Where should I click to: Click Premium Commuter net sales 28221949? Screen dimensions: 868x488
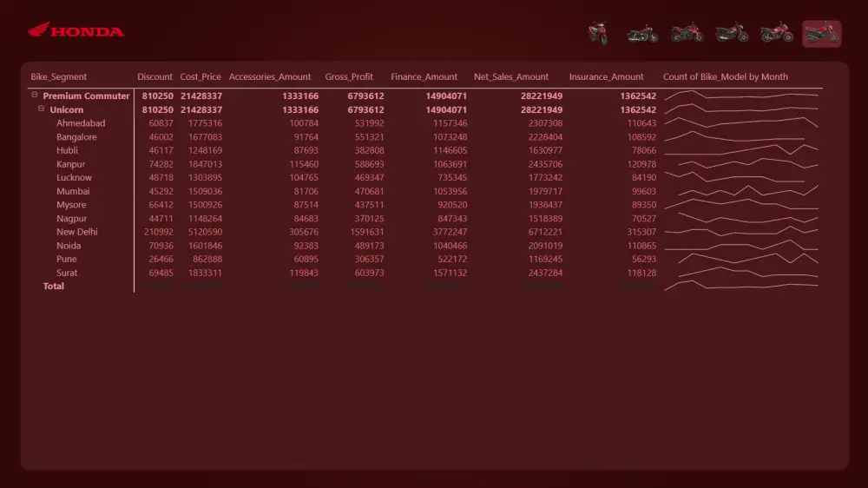tap(542, 96)
